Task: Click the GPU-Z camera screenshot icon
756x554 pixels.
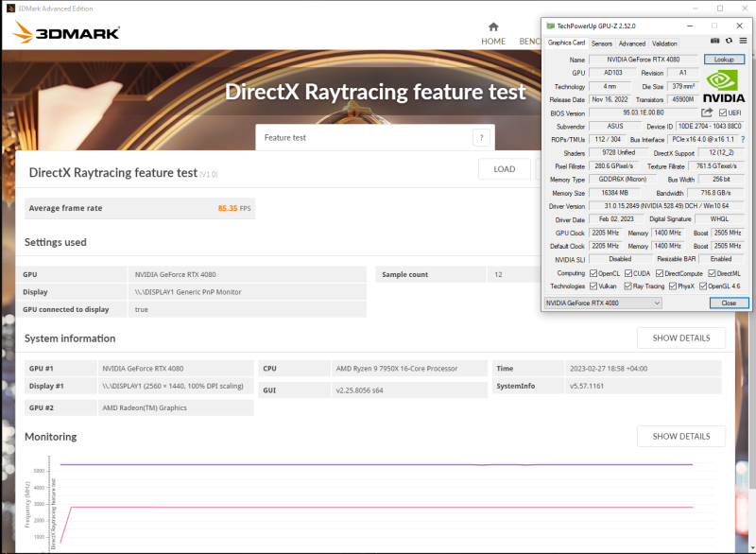Action: 715,42
